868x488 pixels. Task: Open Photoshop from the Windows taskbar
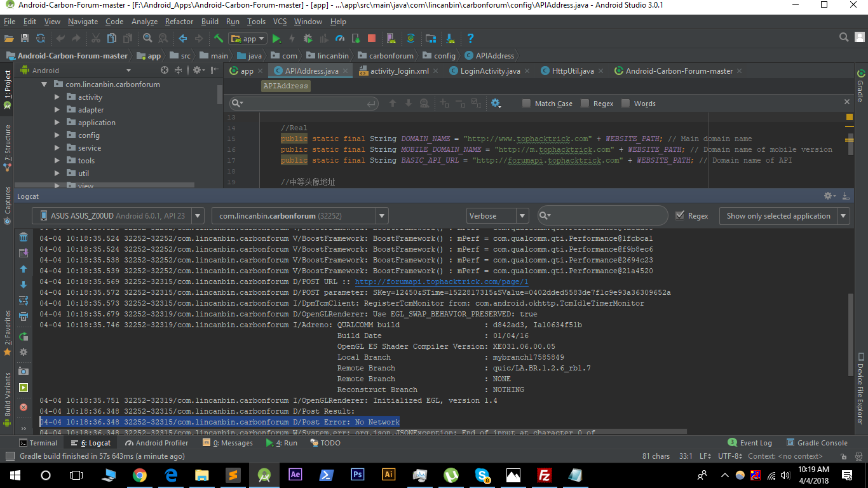pyautogui.click(x=357, y=475)
